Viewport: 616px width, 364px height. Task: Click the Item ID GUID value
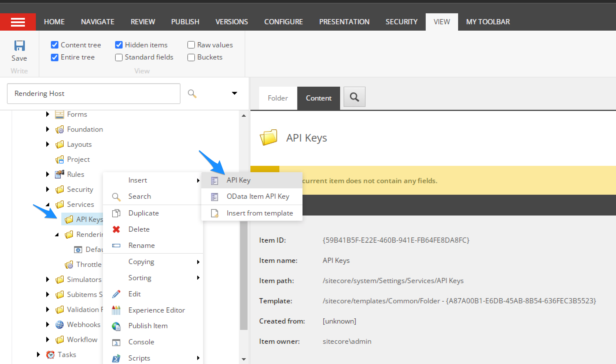(x=396, y=240)
